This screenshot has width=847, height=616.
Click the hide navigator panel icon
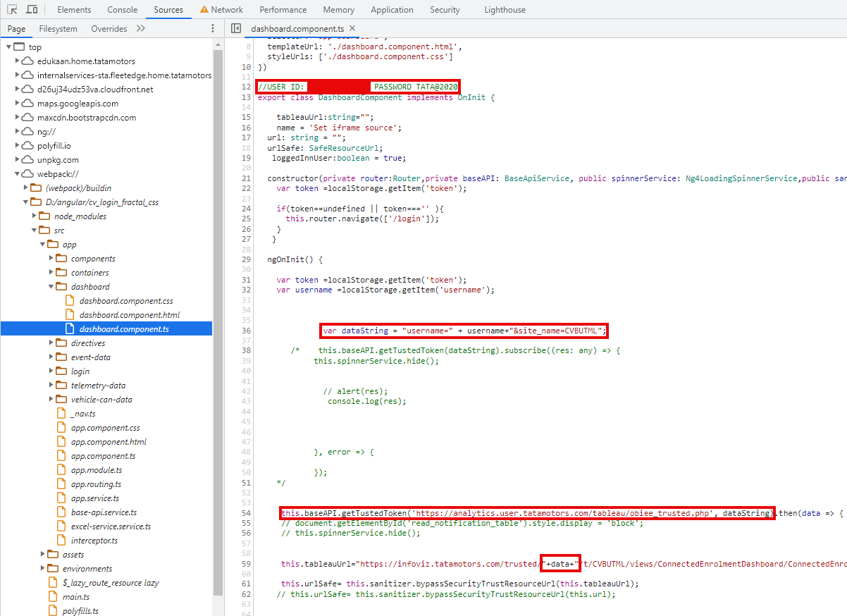click(236, 29)
